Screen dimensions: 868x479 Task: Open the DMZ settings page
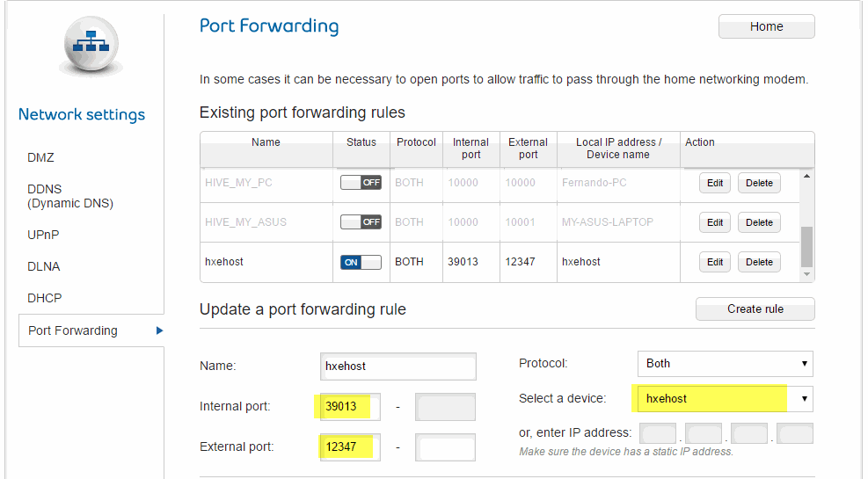[x=41, y=157]
